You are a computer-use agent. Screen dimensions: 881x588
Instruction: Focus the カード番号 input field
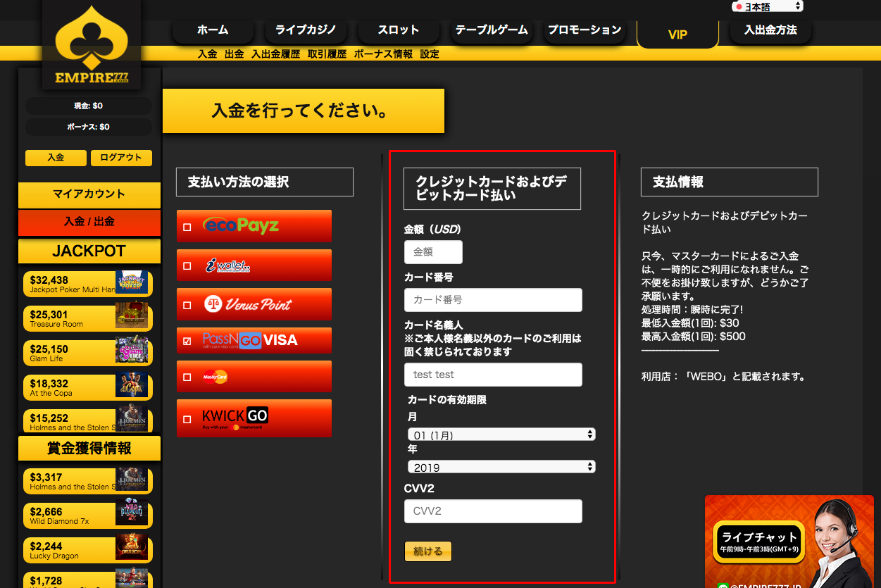coord(493,300)
